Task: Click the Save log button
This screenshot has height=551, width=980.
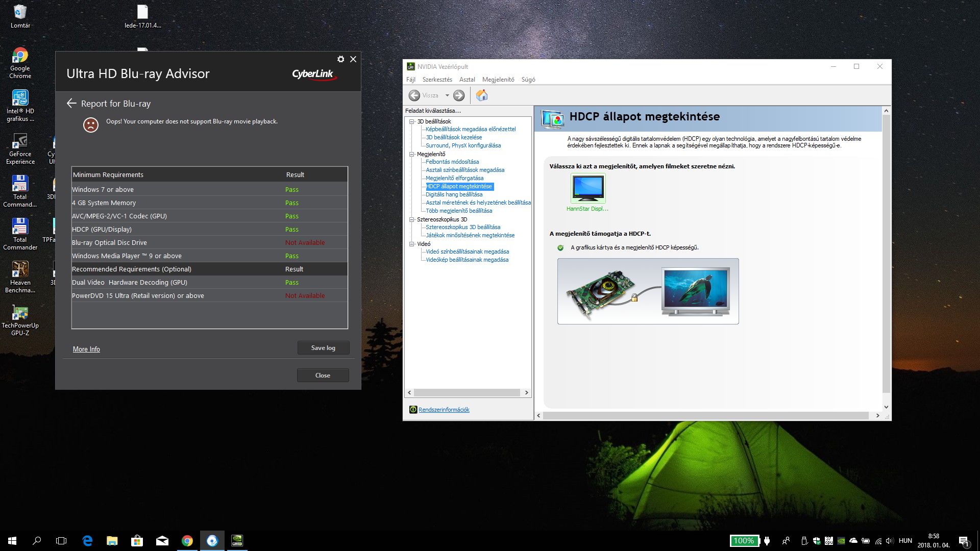Action: (323, 348)
